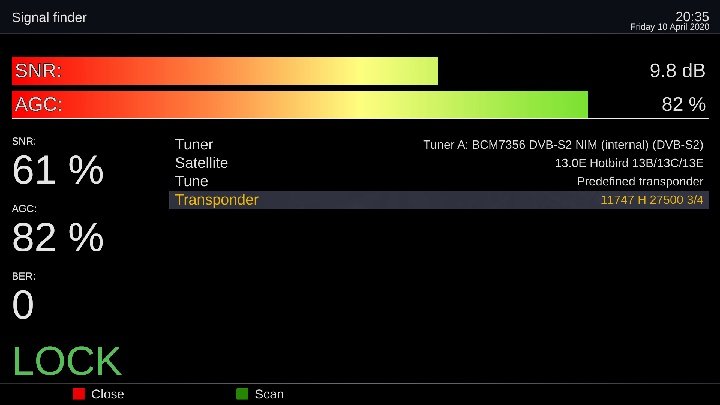Click the 20:35 clock display
720x405 pixels.
tap(691, 16)
